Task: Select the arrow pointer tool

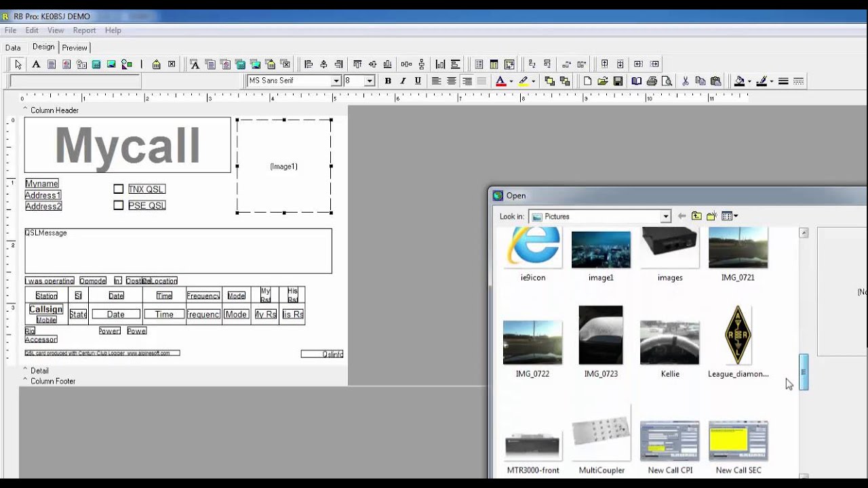Action: coord(18,64)
